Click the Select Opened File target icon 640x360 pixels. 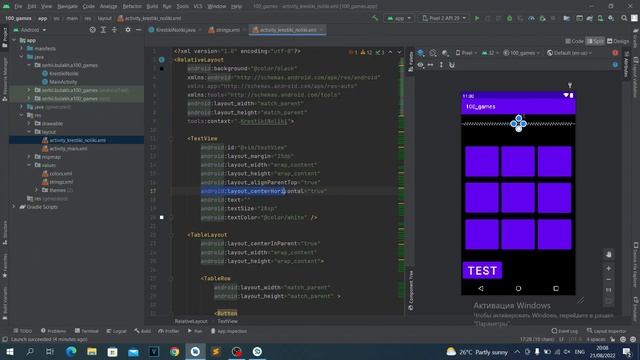[93, 30]
